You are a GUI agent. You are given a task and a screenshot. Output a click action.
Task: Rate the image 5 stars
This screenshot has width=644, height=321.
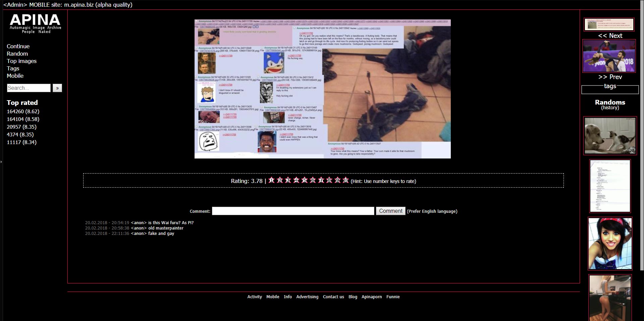click(305, 180)
